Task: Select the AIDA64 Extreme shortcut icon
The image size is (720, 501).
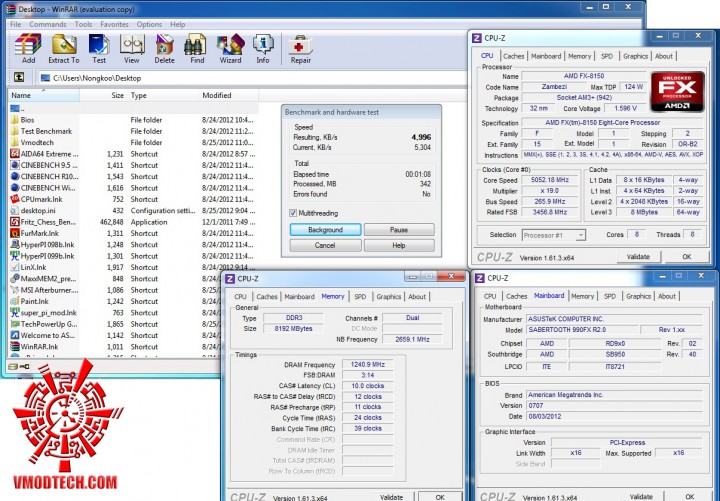Action: 15,154
